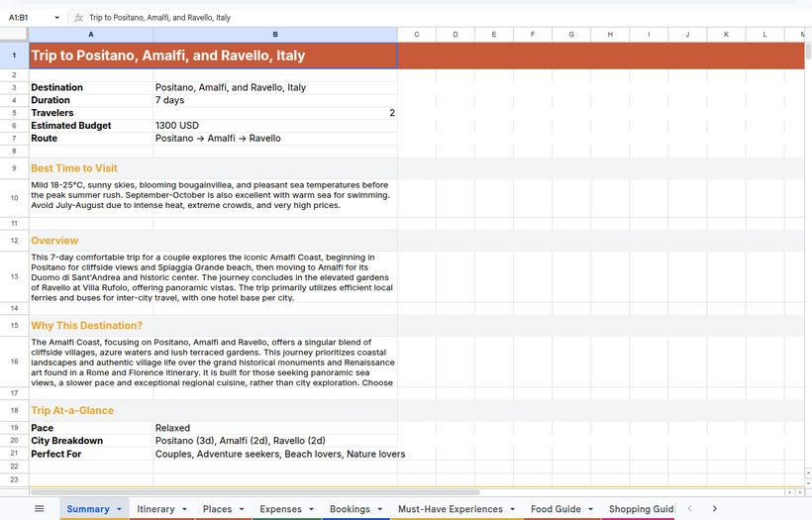Select column C header

(416, 35)
